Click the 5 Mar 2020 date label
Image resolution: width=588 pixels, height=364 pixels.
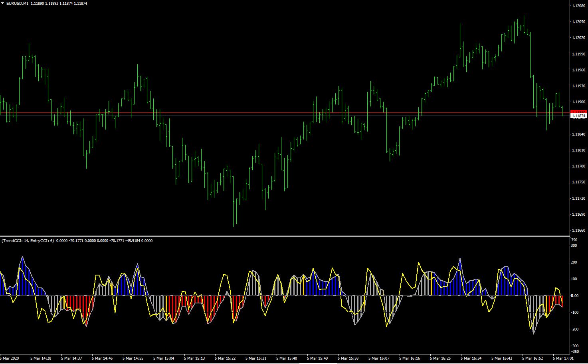point(10,358)
